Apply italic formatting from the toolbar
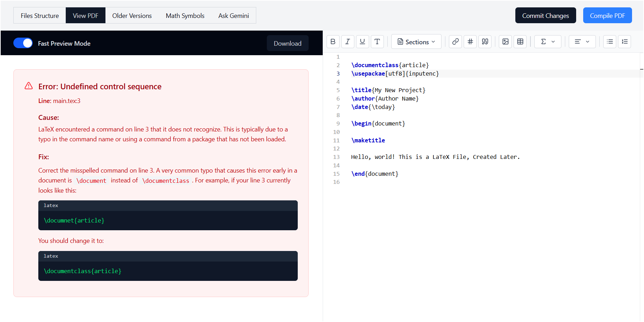 [x=348, y=41]
